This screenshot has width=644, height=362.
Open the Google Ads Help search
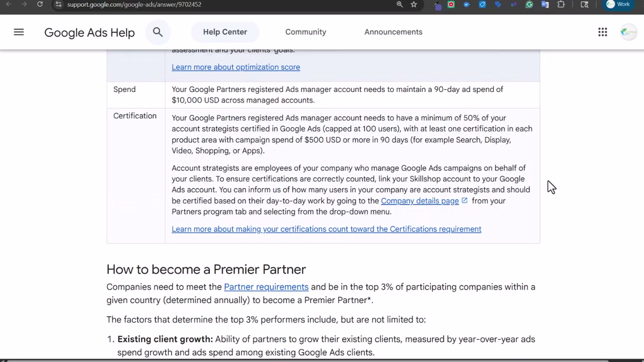pos(157,32)
